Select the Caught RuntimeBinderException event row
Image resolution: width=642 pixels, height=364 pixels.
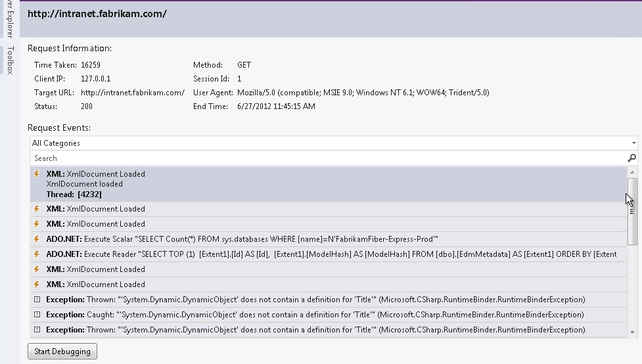tap(329, 315)
